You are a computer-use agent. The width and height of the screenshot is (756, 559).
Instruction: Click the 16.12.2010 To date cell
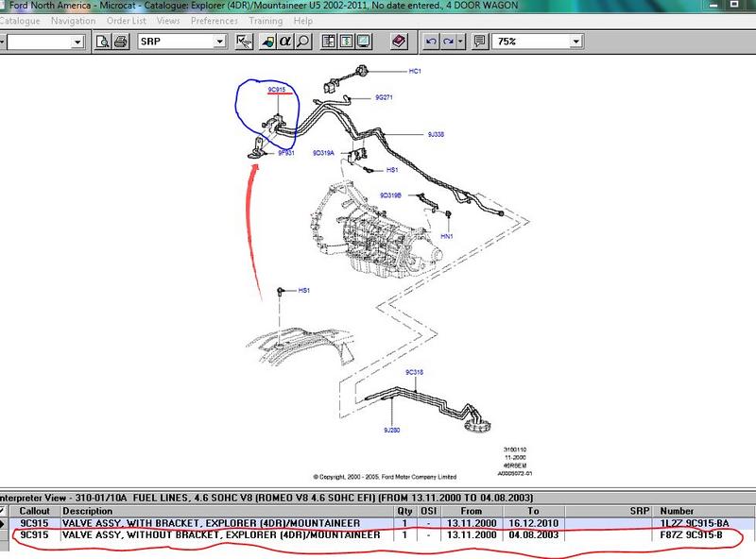[x=533, y=523]
